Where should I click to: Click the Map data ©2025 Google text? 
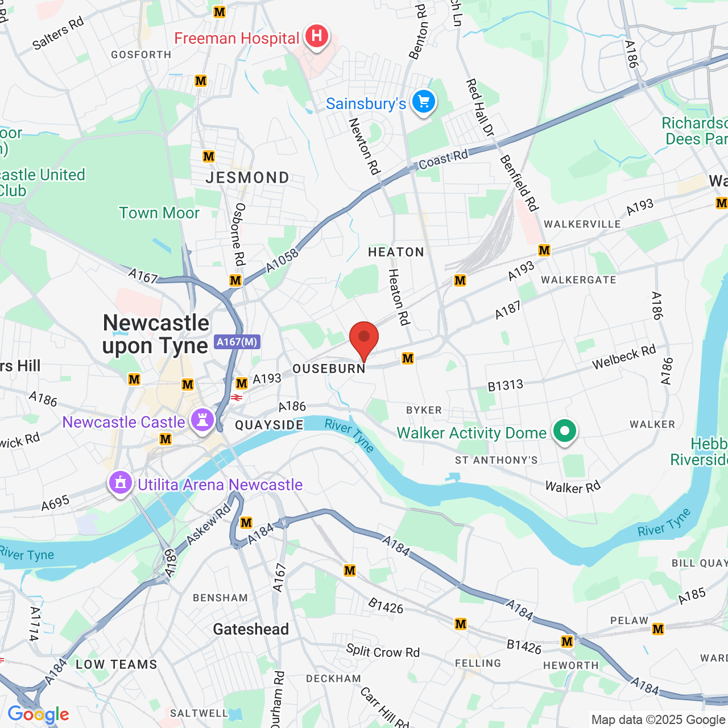658,719
